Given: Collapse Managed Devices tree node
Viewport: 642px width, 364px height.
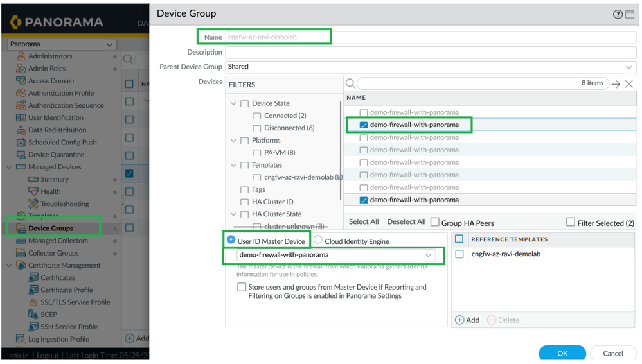Looking at the screenshot, I should click(x=9, y=167).
